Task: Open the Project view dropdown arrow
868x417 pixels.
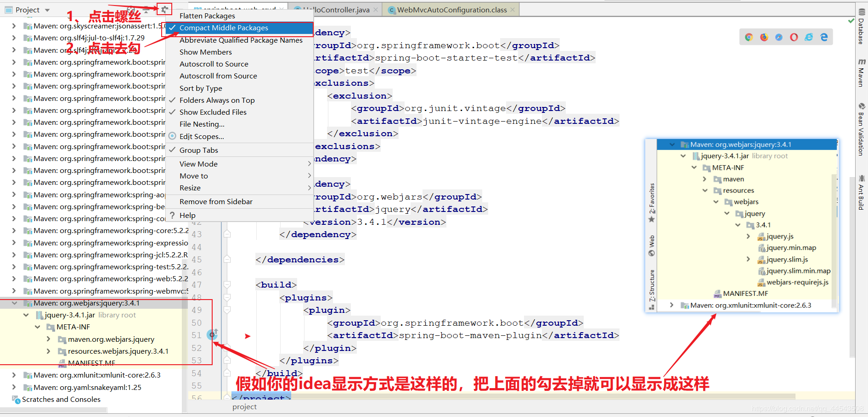Action: [x=47, y=10]
